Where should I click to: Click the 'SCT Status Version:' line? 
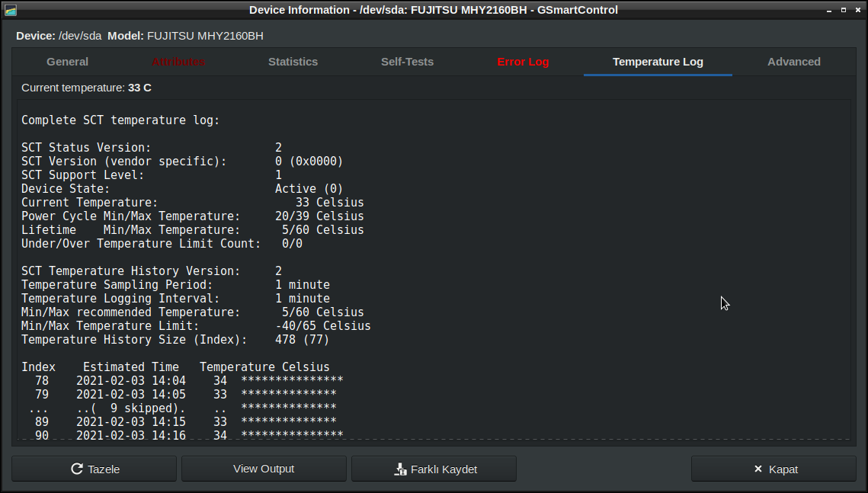[x=152, y=148]
